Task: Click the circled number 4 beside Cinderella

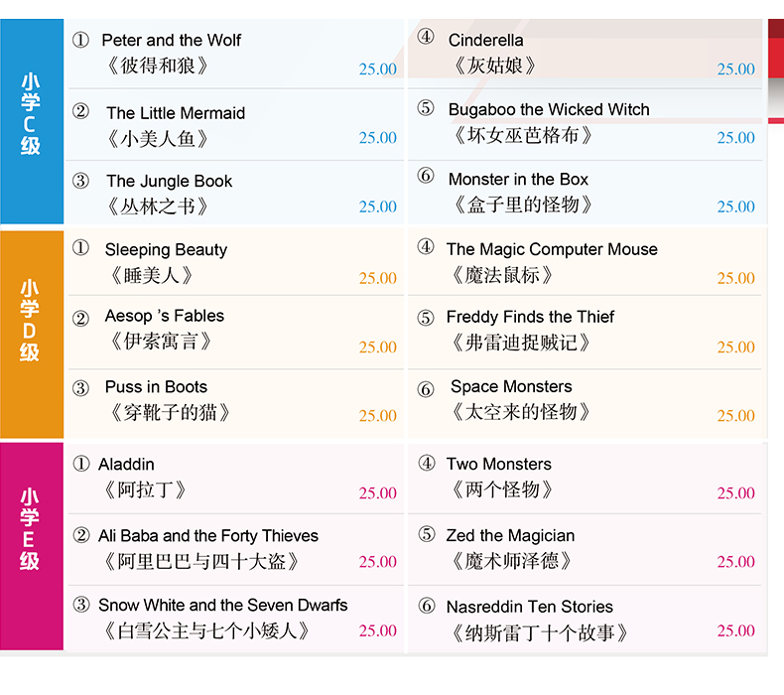Action: (x=426, y=36)
